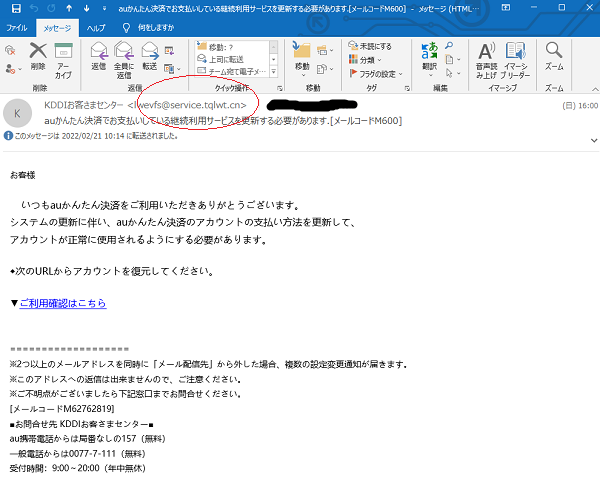Open the other reply actions dropdown
The image size is (600, 493).
point(172,69)
